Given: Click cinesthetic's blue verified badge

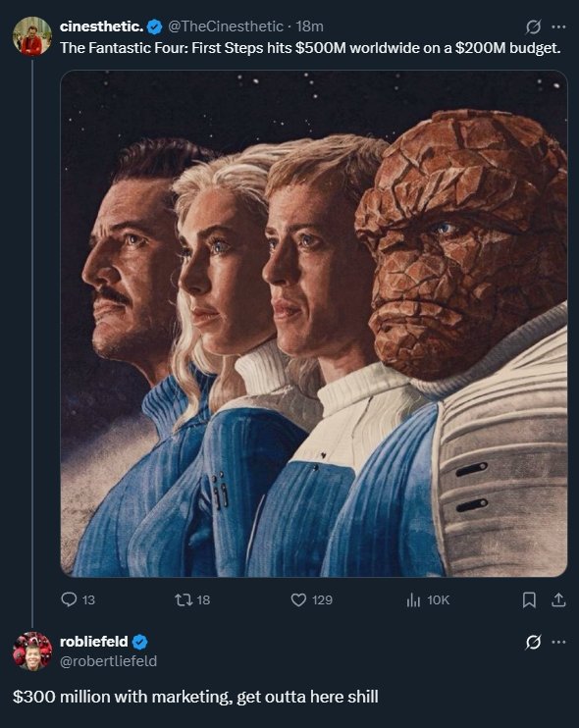Looking at the screenshot, I should [155, 26].
